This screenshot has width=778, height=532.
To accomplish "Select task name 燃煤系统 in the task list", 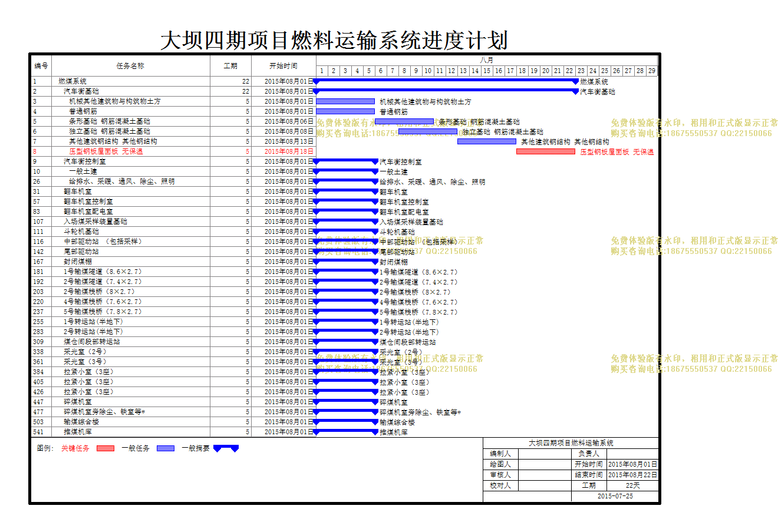I will [x=72, y=81].
